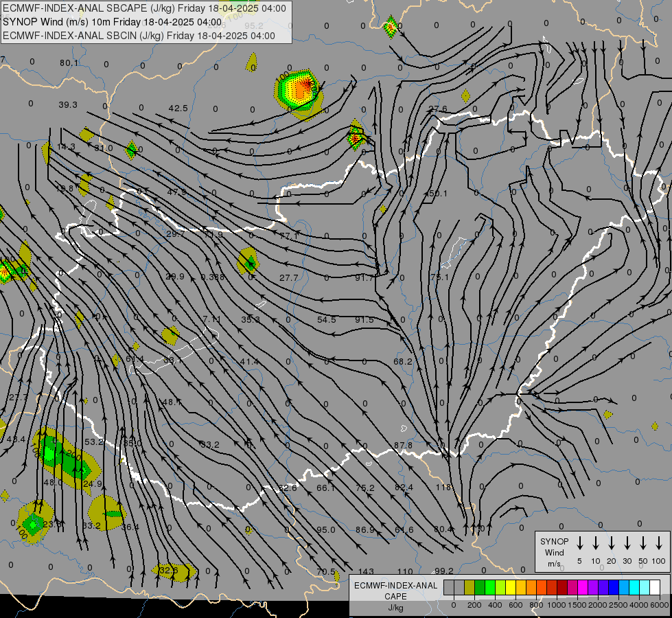This screenshot has height=618, width=672.
Task: Click the map value 7.11
Action: (211, 319)
